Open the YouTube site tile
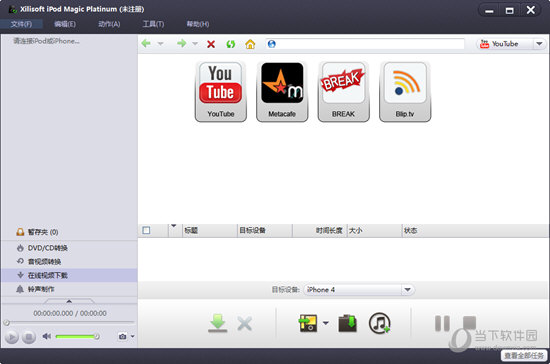550x364 pixels. (x=221, y=92)
